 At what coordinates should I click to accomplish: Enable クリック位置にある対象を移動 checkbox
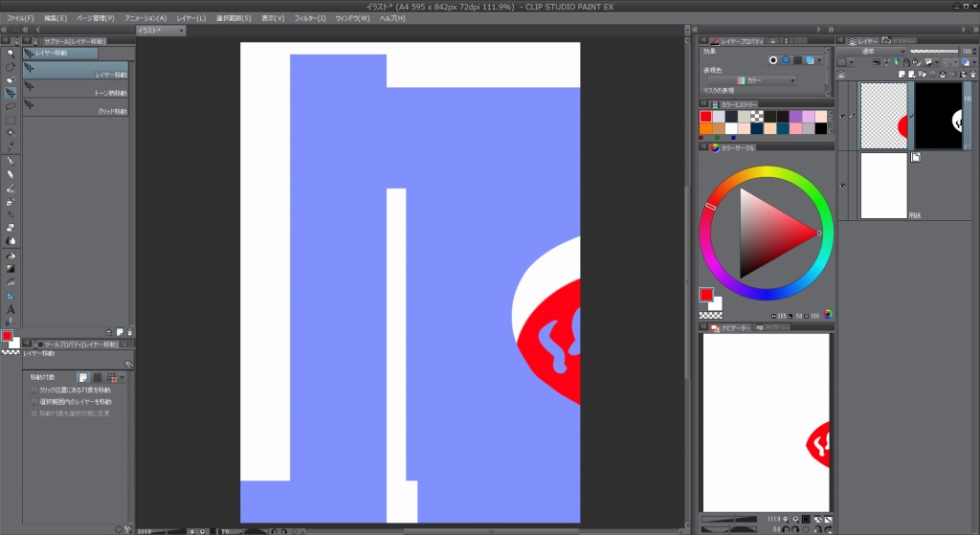tap(34, 390)
